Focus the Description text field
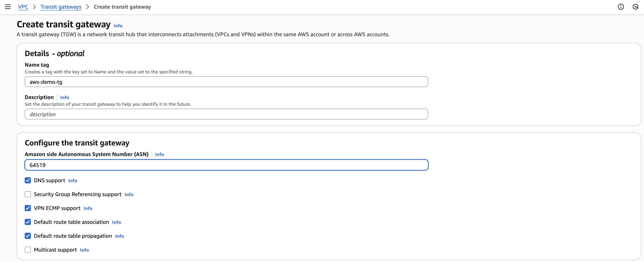 coord(226,114)
